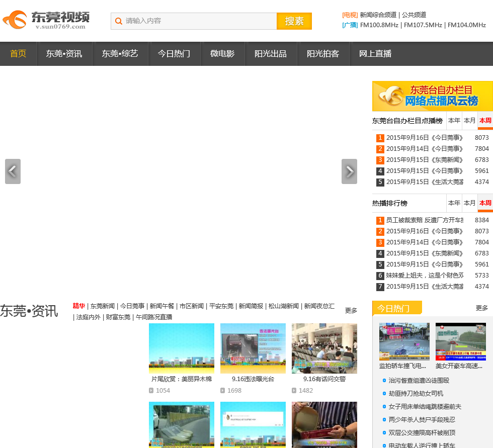Open 双层公交撞限高杆被削顶 headline
493x448 pixels.
422,433
